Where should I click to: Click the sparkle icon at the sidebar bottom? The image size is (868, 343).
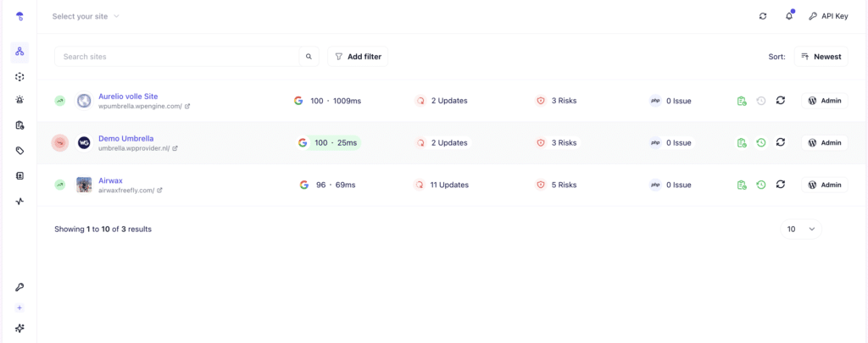(x=19, y=328)
